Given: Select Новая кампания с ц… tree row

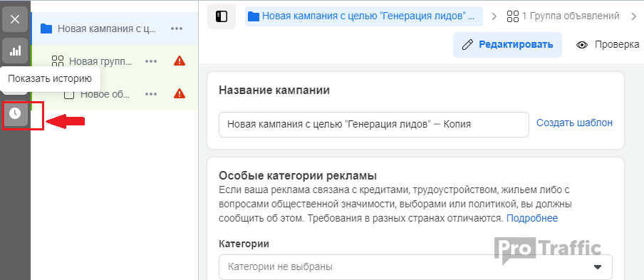Looking at the screenshot, I should tap(115, 28).
